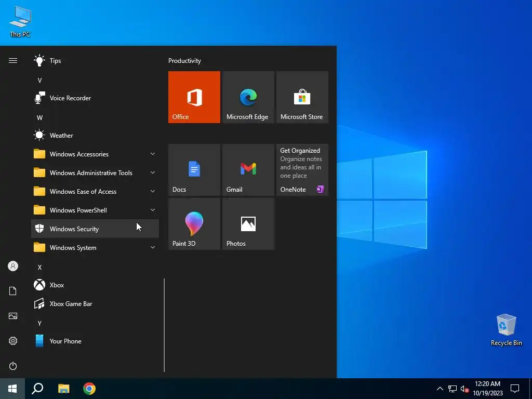
Task: Click the Windows Start button
Action: tap(12, 389)
